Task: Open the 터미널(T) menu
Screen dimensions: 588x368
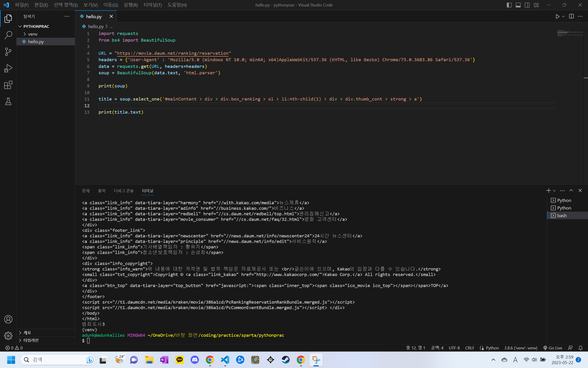Action: [153, 5]
